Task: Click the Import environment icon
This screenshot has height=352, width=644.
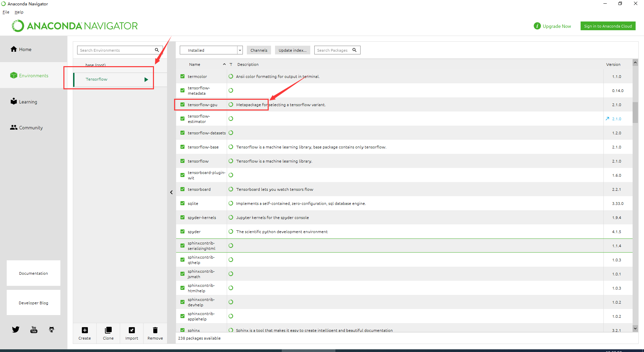Action: tap(132, 330)
